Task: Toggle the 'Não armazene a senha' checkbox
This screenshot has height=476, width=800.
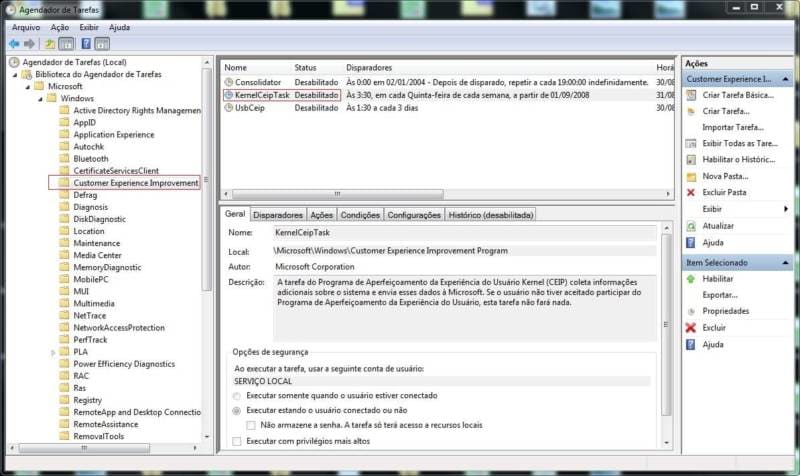Action: point(251,425)
